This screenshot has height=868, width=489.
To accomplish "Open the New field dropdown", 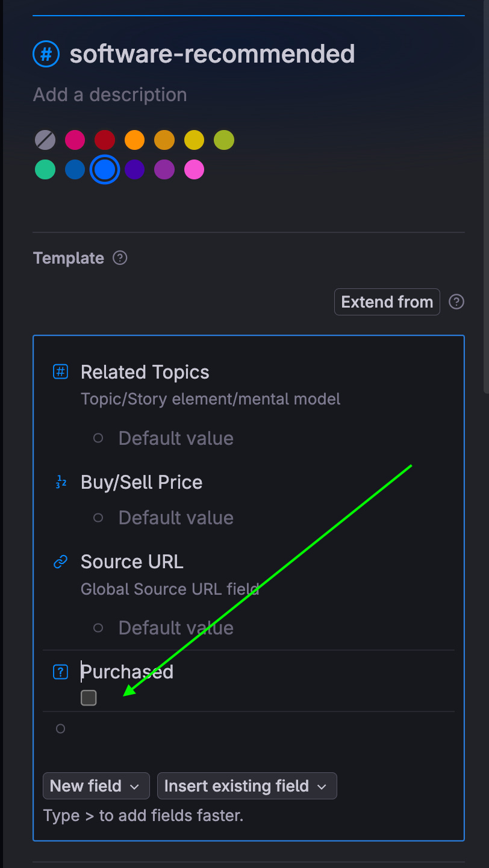I will (x=96, y=786).
